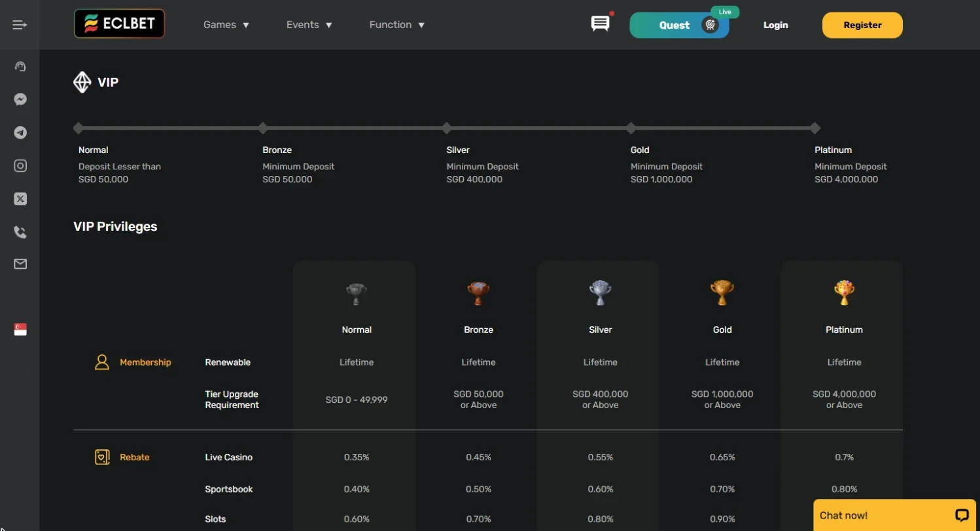This screenshot has height=531, width=980.
Task: Click the phone call icon in sidebar
Action: tap(20, 231)
